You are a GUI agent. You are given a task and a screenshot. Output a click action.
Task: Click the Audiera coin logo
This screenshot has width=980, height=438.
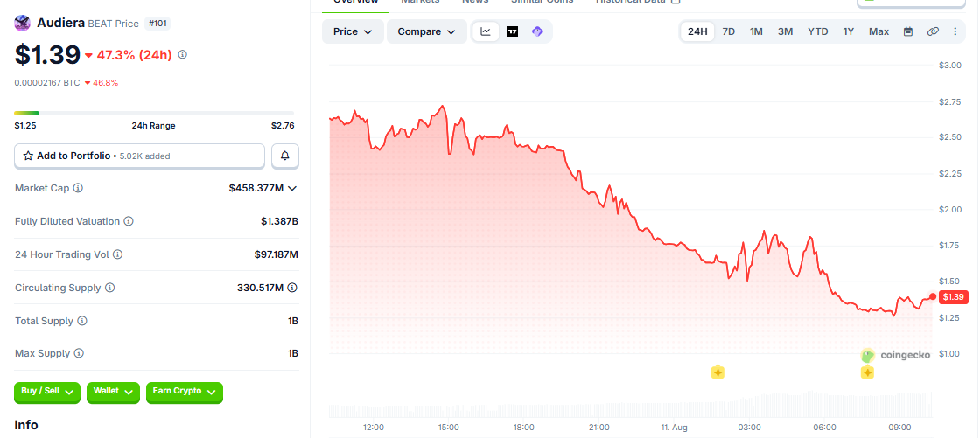23,24
